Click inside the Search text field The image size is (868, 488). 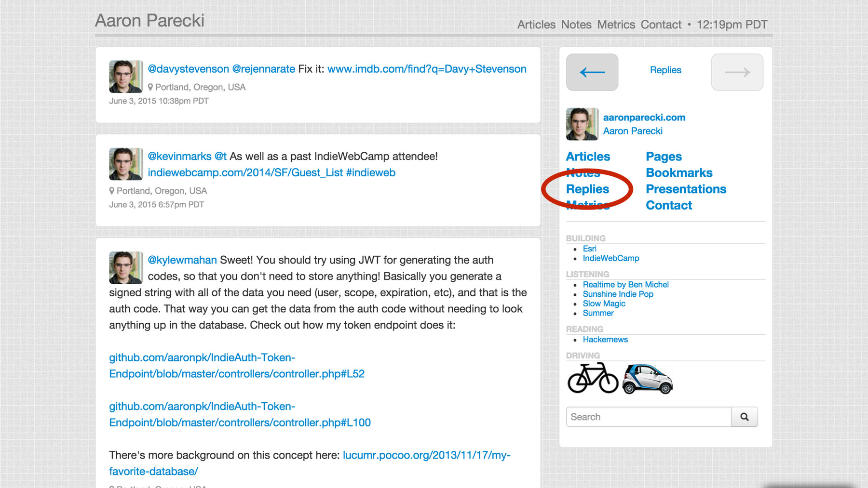pyautogui.click(x=648, y=417)
